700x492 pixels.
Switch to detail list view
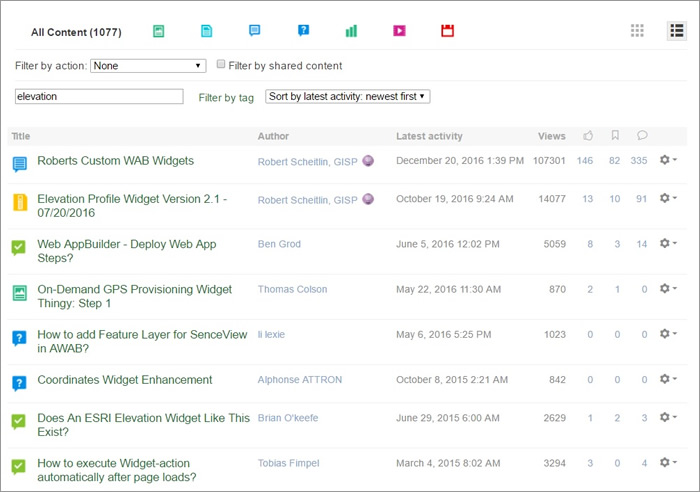point(677,31)
